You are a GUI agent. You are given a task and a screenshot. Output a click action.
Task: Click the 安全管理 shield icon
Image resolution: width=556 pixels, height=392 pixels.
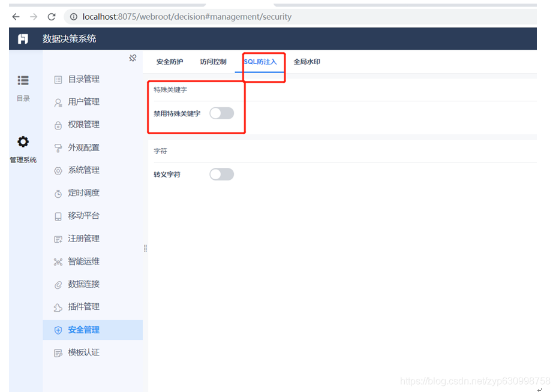(x=58, y=330)
